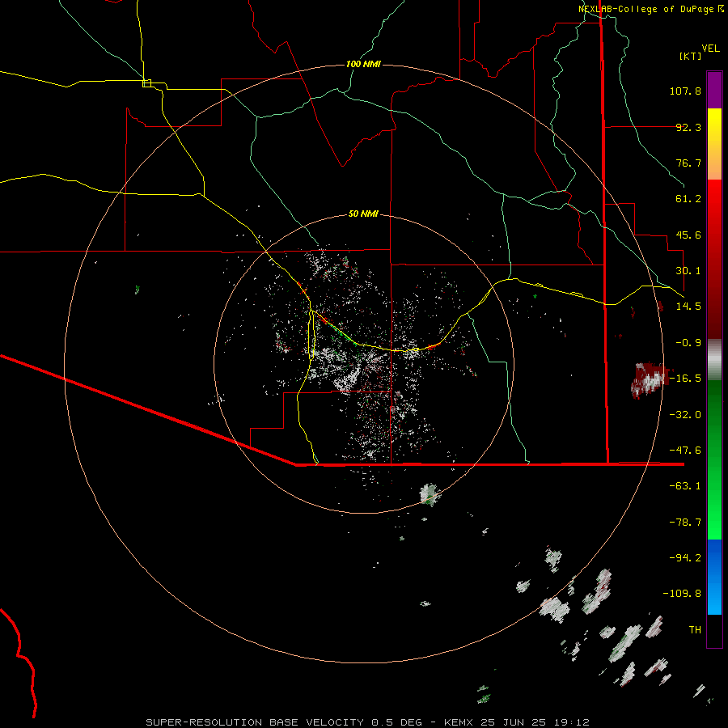Click the Super-Resolution Base Velocity caption
The image size is (728, 728).
coord(367,722)
